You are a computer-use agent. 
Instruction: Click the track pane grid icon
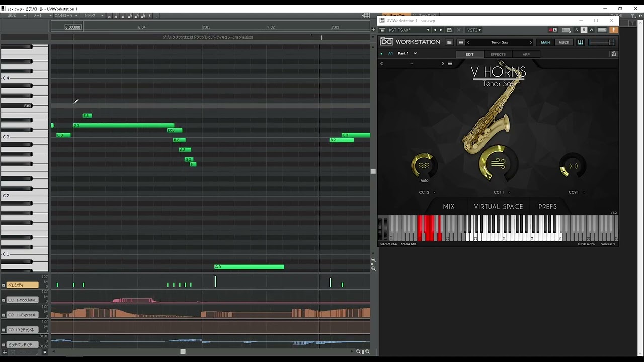pyautogui.click(x=366, y=16)
